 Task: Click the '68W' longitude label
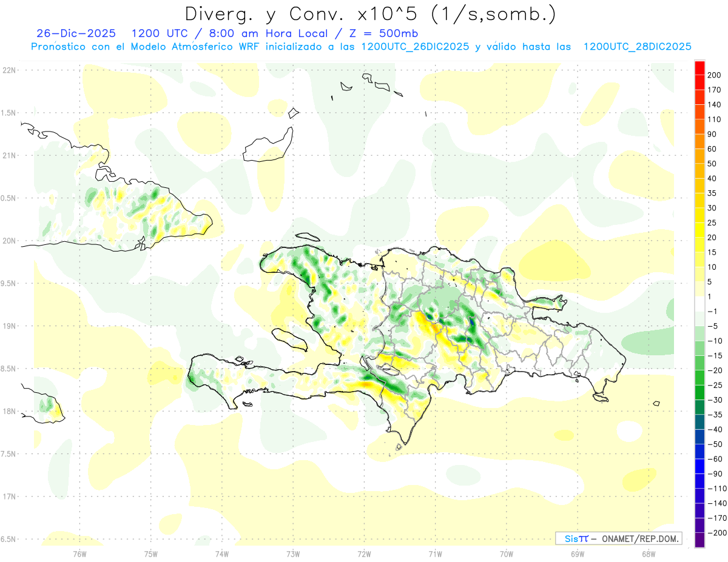pos(648,553)
